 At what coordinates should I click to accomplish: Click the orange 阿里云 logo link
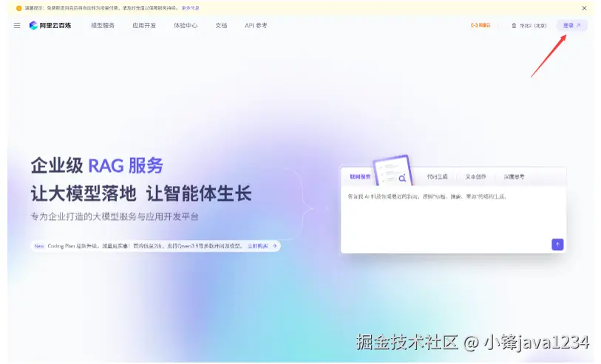pyautogui.click(x=481, y=26)
